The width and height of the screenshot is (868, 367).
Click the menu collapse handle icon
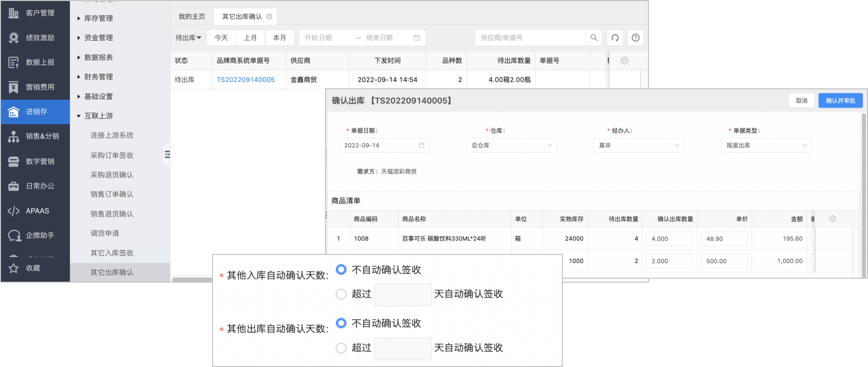click(x=167, y=154)
